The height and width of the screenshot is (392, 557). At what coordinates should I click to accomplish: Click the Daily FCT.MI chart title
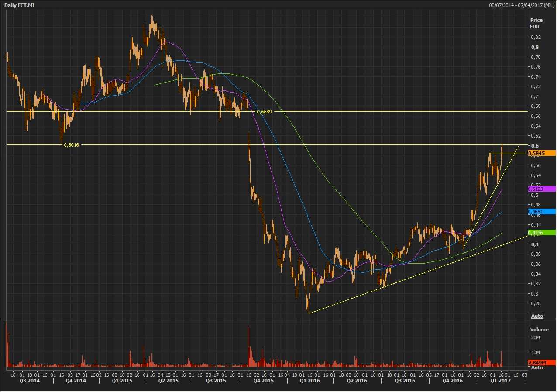pyautogui.click(x=20, y=5)
